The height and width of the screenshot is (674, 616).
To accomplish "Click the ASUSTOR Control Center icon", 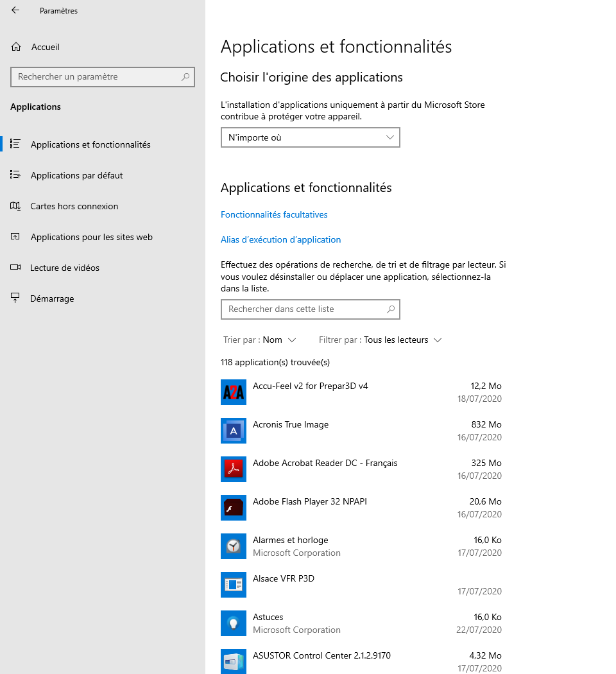I will [234, 662].
